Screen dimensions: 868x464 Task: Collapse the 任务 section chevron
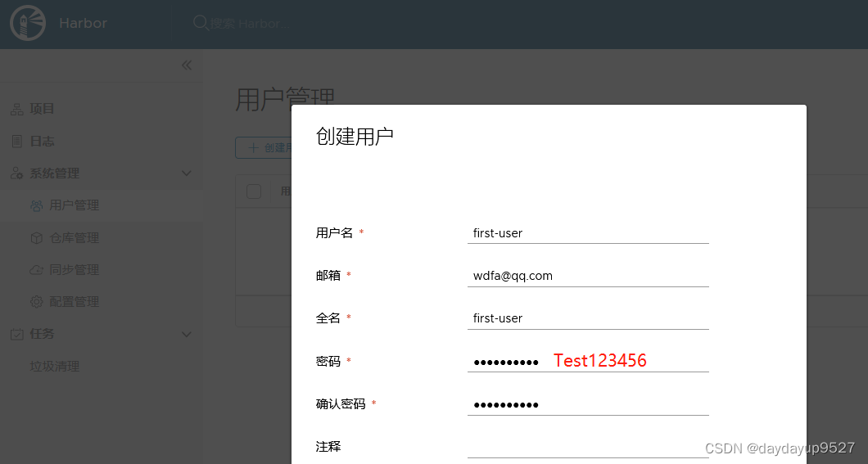click(x=187, y=334)
